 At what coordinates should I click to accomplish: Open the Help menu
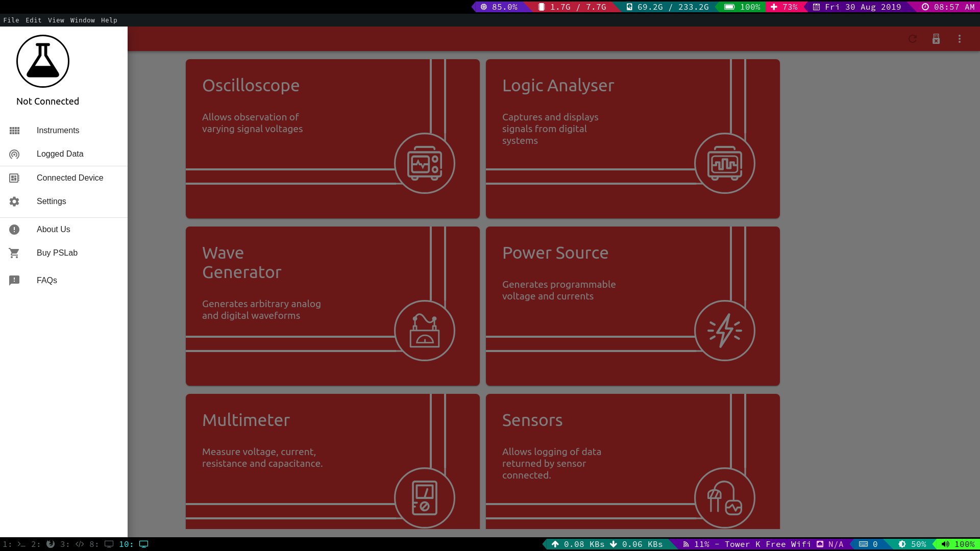pyautogui.click(x=109, y=20)
